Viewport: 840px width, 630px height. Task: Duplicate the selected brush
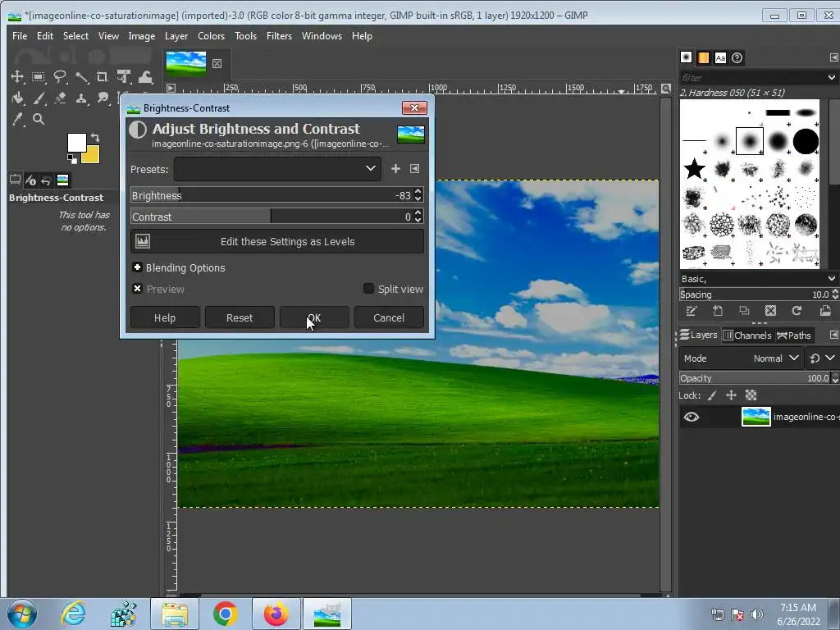(x=744, y=311)
